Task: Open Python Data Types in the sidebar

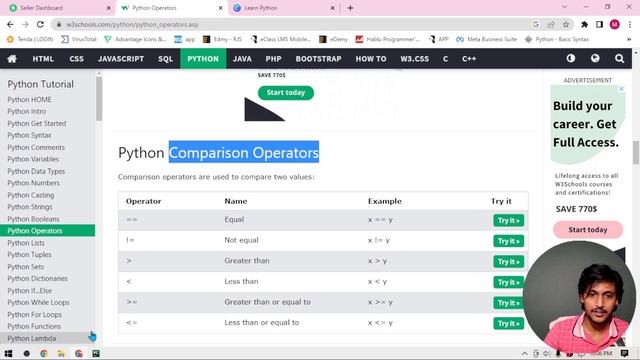Action: (x=36, y=171)
